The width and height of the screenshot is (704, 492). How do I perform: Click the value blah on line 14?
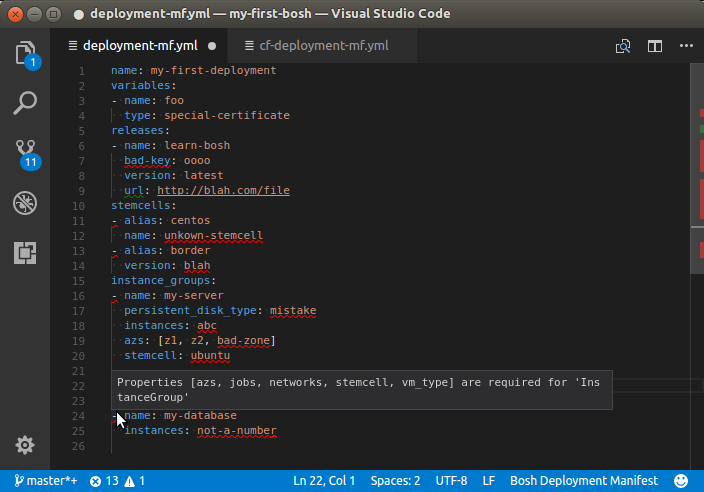click(x=197, y=265)
